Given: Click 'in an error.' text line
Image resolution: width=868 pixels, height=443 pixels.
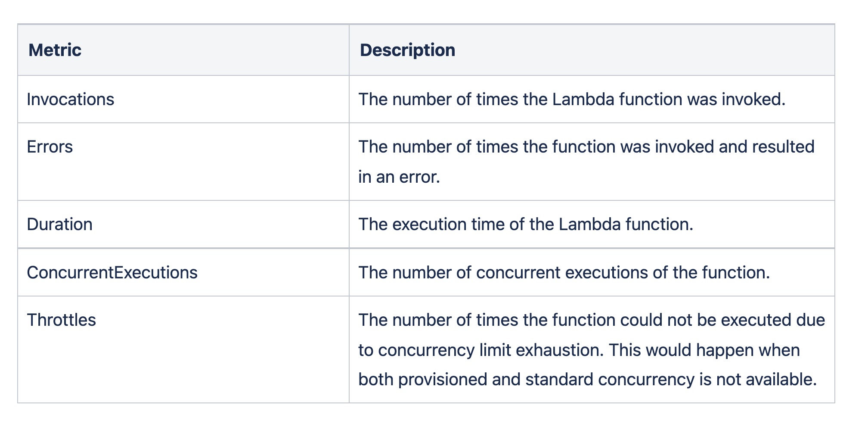Looking at the screenshot, I should [399, 177].
